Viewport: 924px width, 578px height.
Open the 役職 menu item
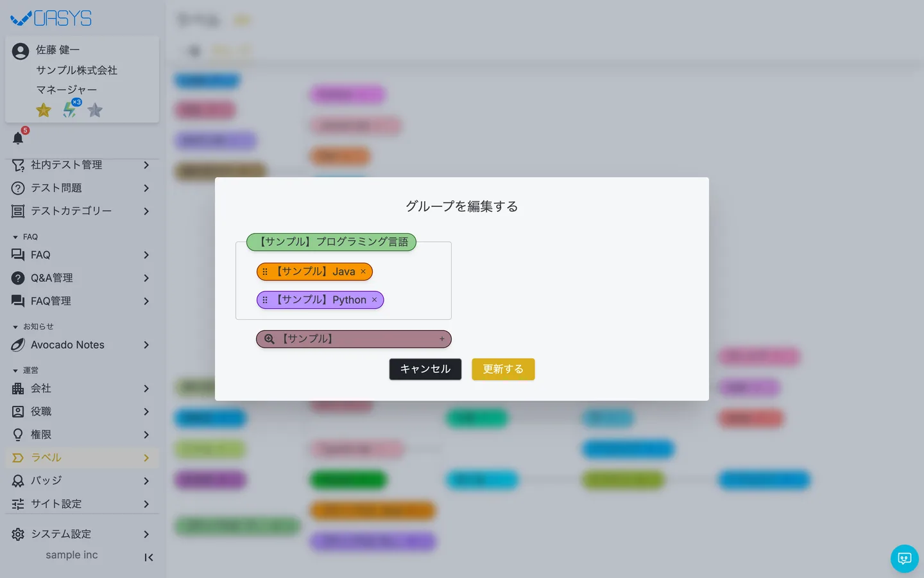(82, 412)
